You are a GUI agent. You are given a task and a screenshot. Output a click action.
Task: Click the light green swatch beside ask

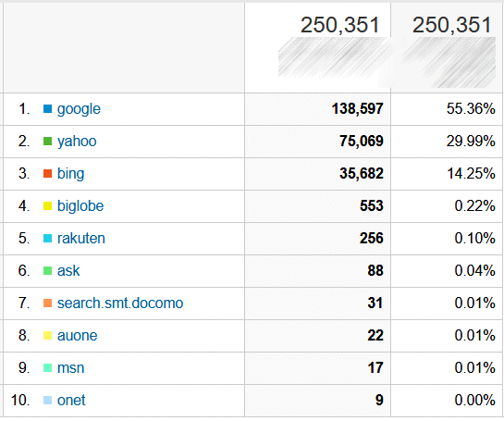[47, 270]
